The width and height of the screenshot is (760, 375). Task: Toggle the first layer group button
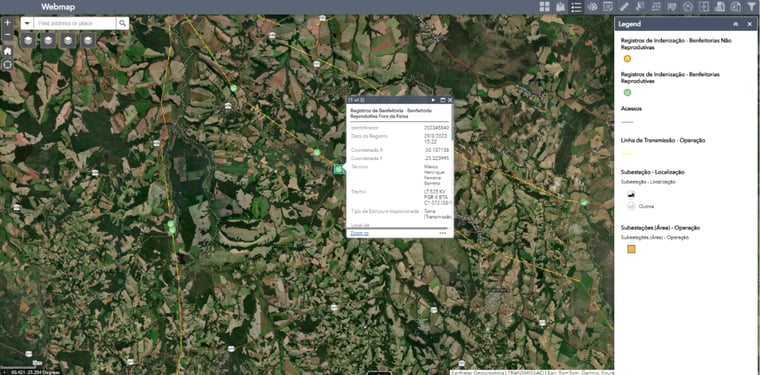click(x=28, y=40)
